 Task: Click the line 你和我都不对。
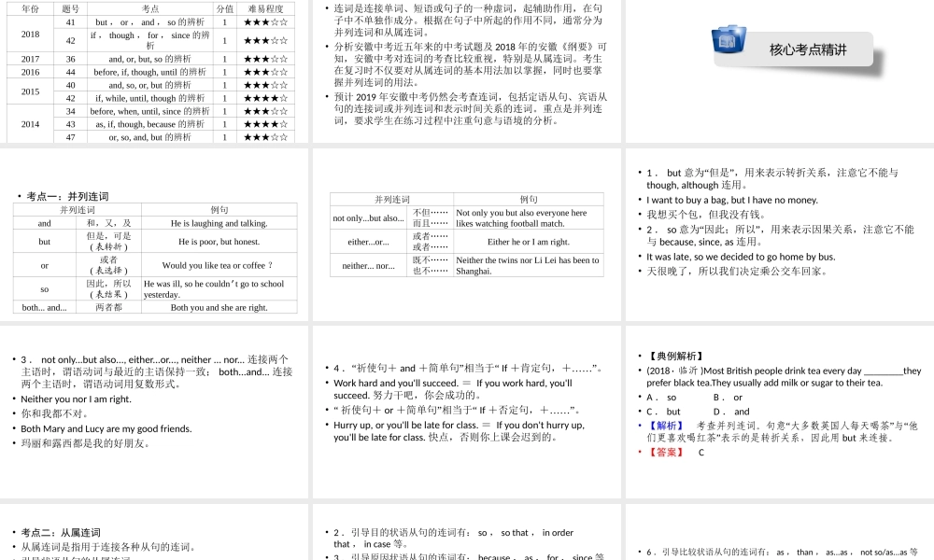[x=55, y=413]
